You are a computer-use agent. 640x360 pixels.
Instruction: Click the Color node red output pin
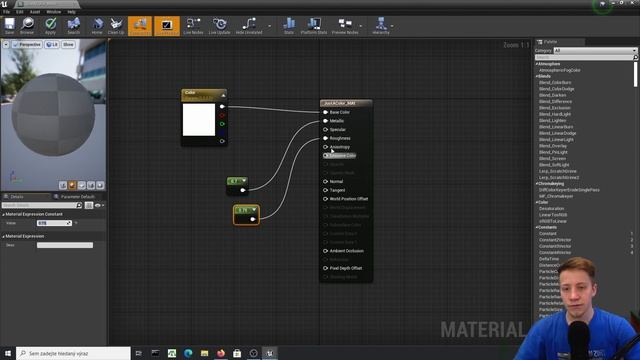[222, 115]
